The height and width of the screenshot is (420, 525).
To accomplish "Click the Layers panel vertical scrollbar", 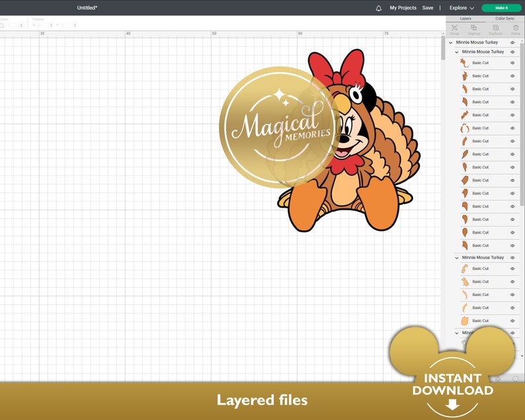I will click(x=522, y=124).
